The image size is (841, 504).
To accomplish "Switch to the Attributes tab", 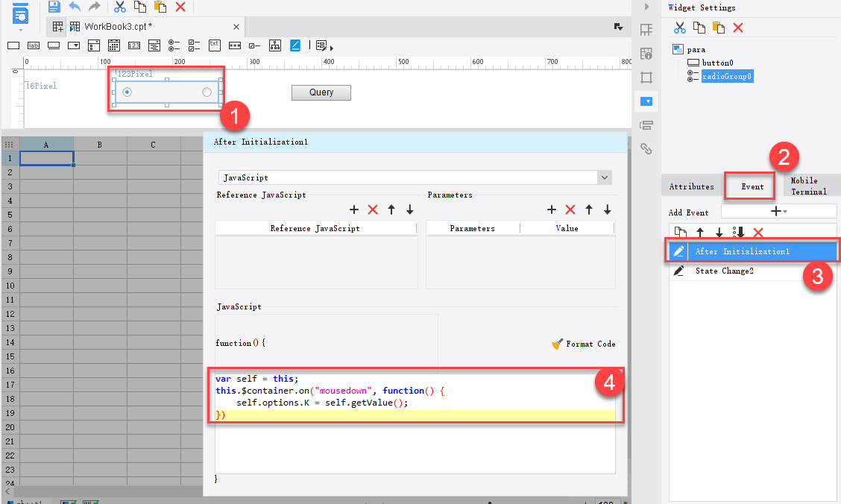I will tap(691, 186).
